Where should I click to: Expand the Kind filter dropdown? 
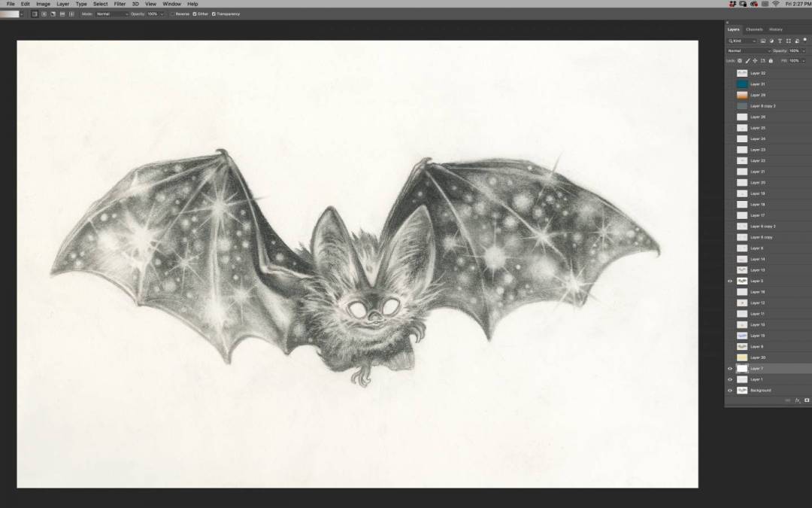(741, 41)
